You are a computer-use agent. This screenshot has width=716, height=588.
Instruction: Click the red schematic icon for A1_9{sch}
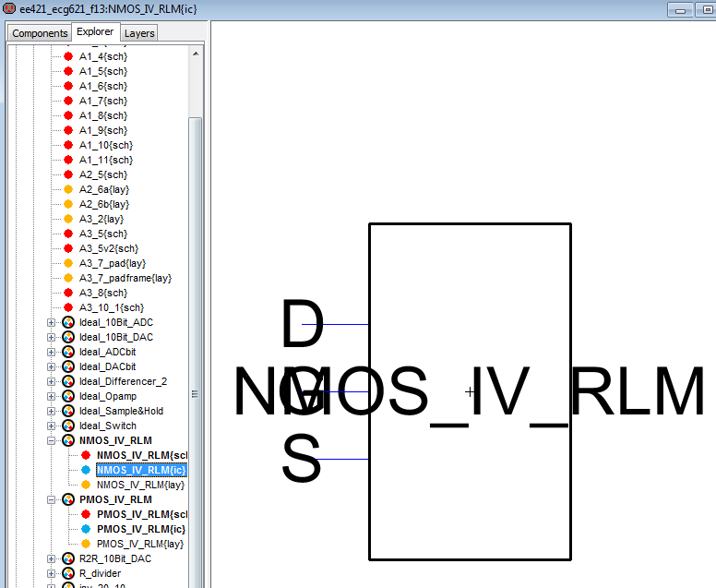pos(68,130)
